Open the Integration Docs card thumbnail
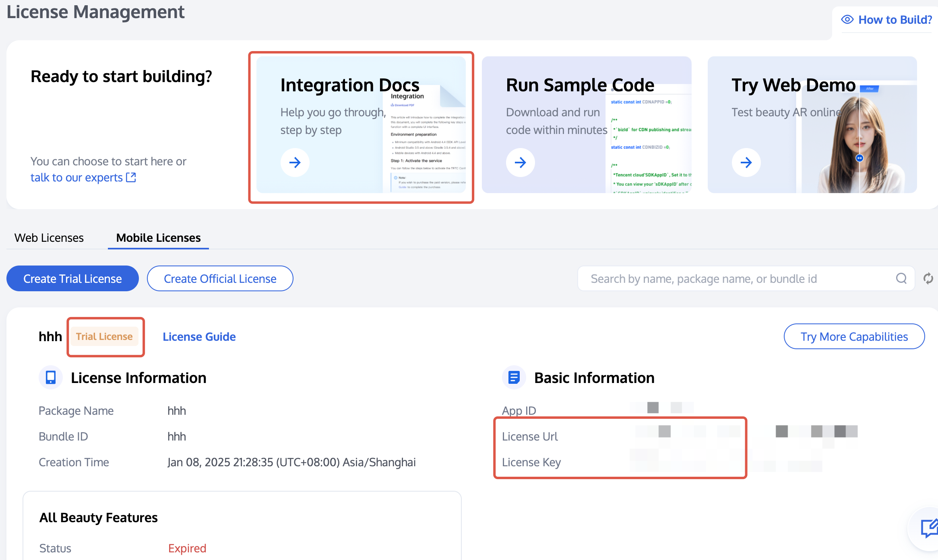This screenshot has width=938, height=560. 425,141
